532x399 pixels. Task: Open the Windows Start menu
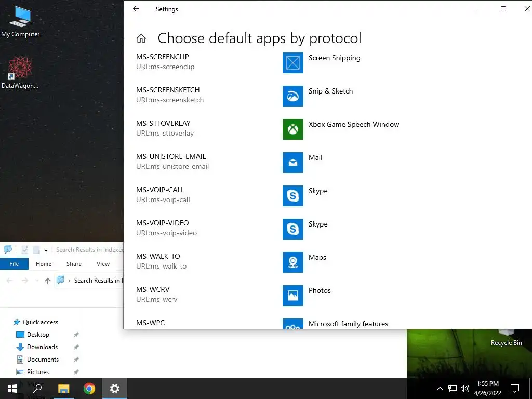(12, 389)
